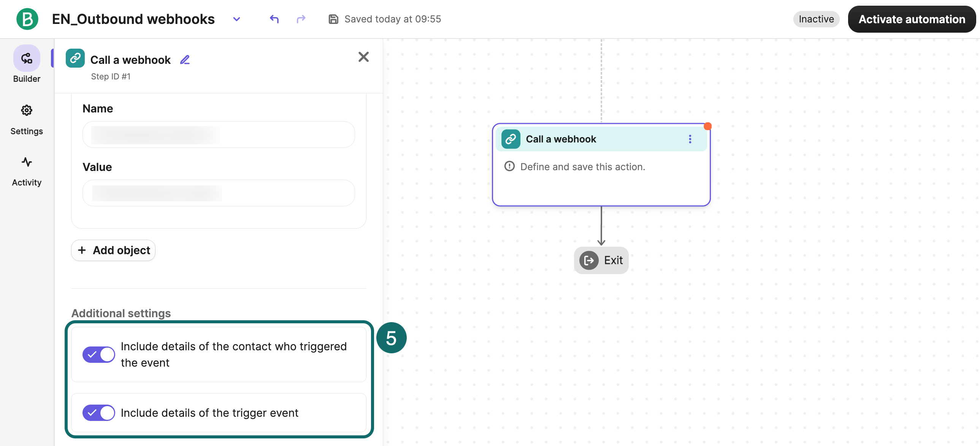Image resolution: width=980 pixels, height=446 pixels.
Task: Click the warning icon in webhook node
Action: [509, 166]
